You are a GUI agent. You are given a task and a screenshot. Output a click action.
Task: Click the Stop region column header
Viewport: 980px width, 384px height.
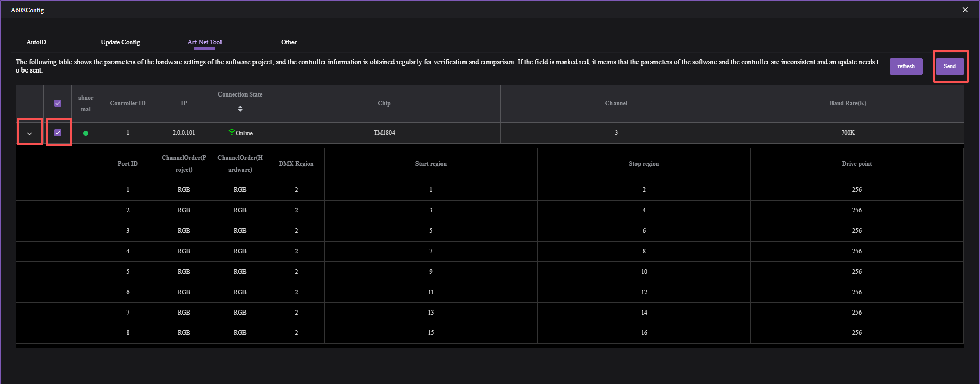pyautogui.click(x=644, y=164)
